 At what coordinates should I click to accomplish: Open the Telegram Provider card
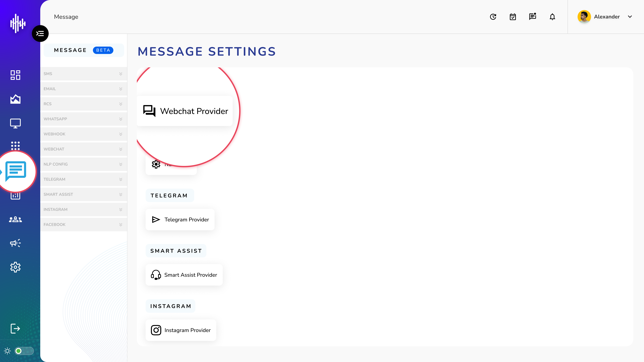point(180,220)
